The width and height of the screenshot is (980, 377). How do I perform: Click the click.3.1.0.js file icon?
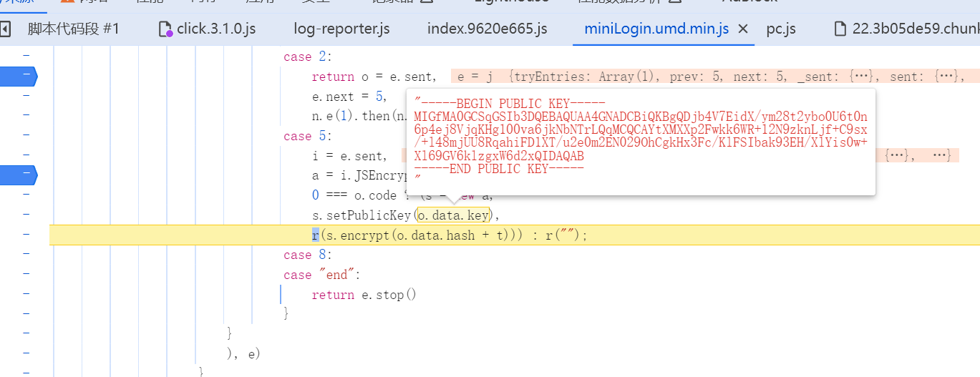165,29
